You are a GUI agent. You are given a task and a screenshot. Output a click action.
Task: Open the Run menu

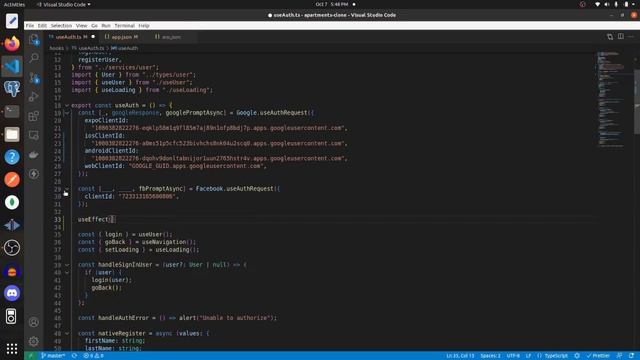tap(106, 26)
